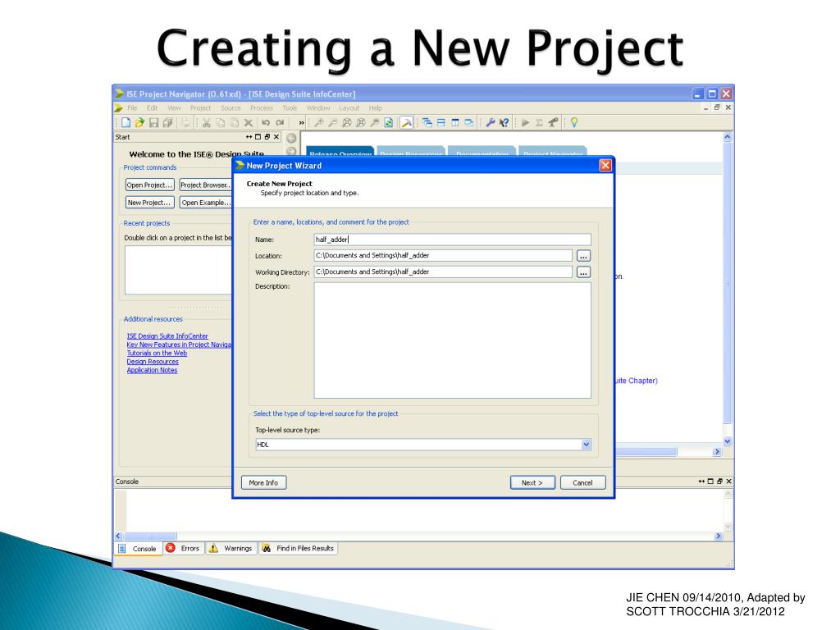Click the Console horizontal scrollbar thumb
840x630 pixels.
151,536
